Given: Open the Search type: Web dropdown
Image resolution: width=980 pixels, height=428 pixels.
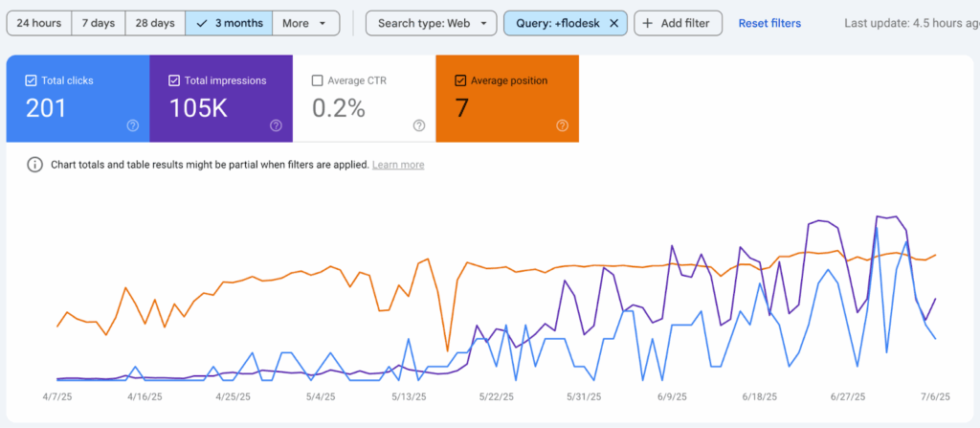Looking at the screenshot, I should (432, 23).
